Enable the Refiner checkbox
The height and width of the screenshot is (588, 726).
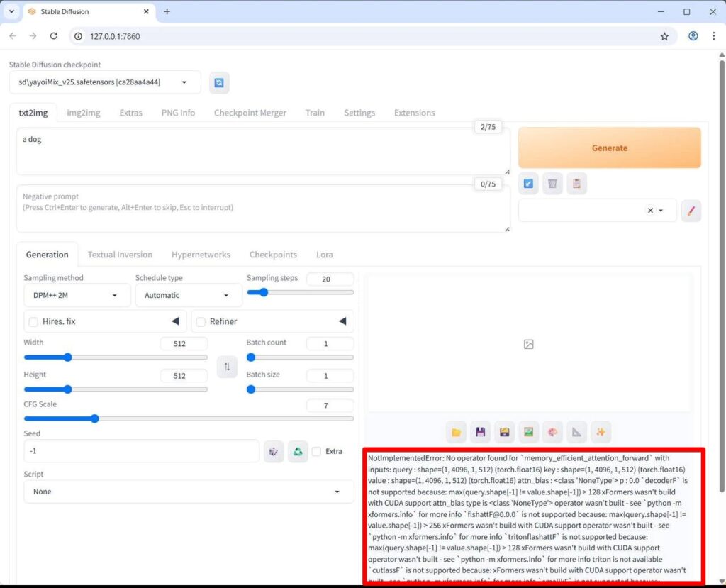point(201,321)
